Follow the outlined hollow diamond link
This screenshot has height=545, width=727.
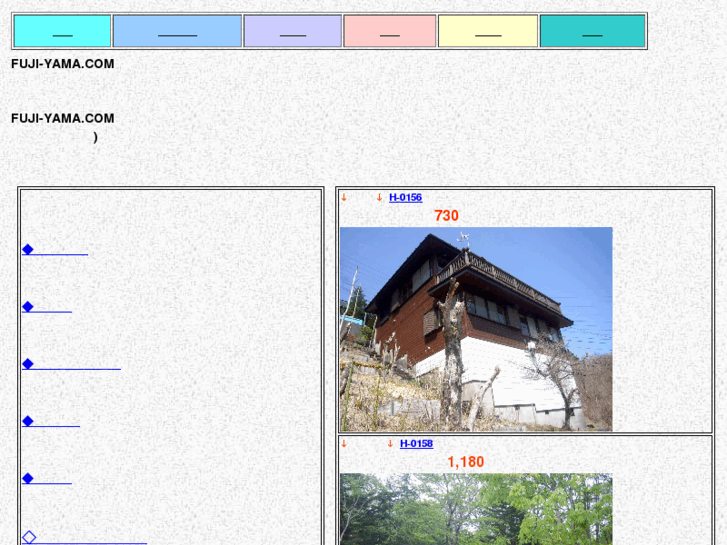tap(84, 538)
